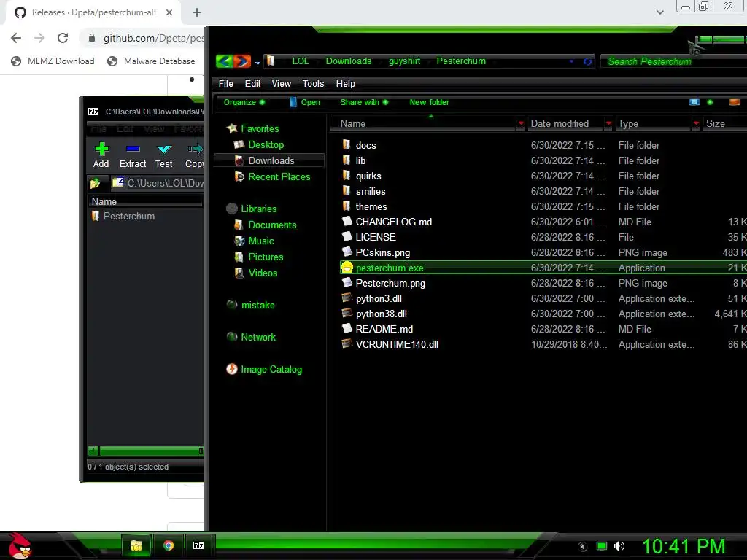Select the smilies folder icon
This screenshot has width=747, height=560.
[x=347, y=190]
